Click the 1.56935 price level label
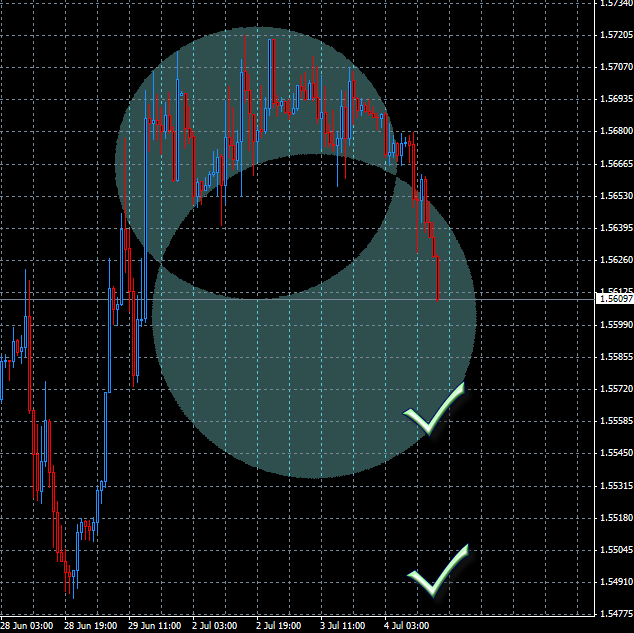This screenshot has width=634, height=633. coord(616,99)
